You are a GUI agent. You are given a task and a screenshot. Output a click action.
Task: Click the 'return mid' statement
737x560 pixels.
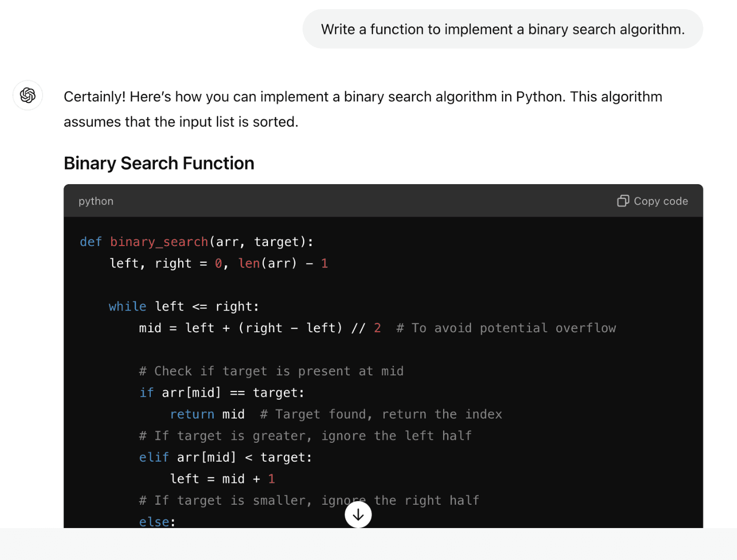click(x=207, y=414)
